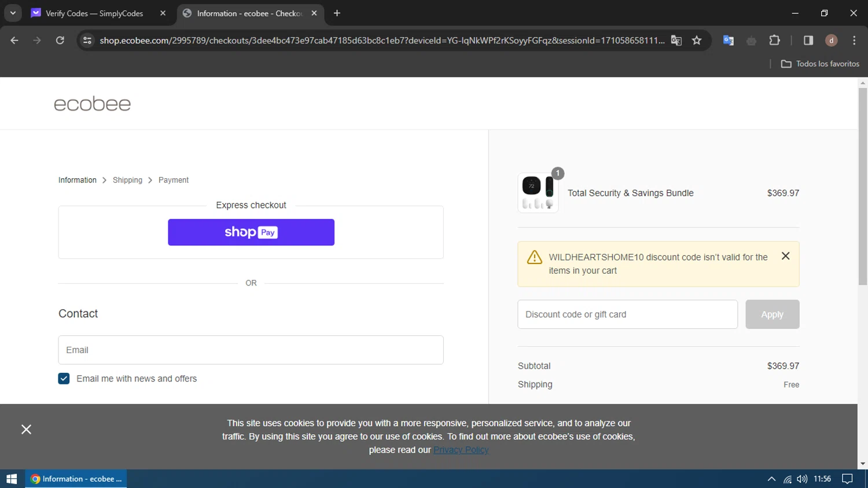
Task: Reload the ecobee checkout page
Action: pos(60,41)
